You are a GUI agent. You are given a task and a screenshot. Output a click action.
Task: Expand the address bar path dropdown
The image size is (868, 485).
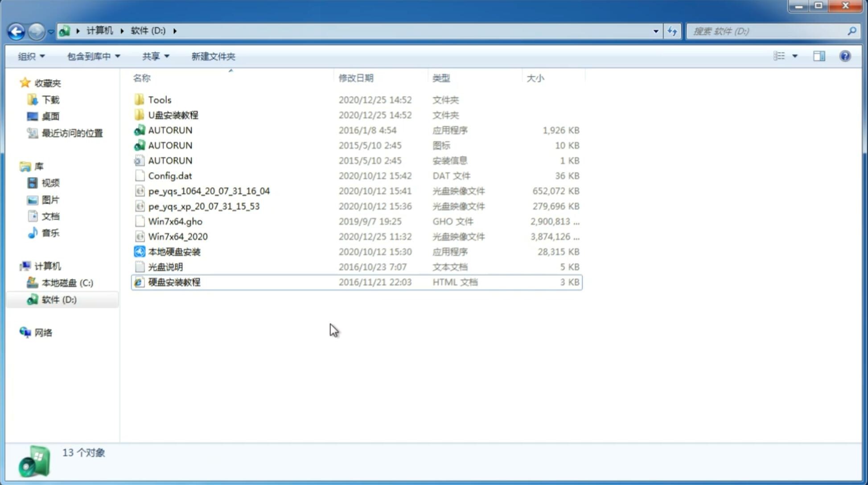pos(656,30)
